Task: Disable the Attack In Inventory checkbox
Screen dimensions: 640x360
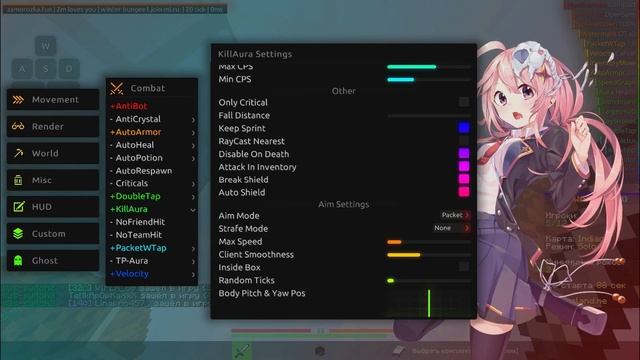Action: pos(464,166)
